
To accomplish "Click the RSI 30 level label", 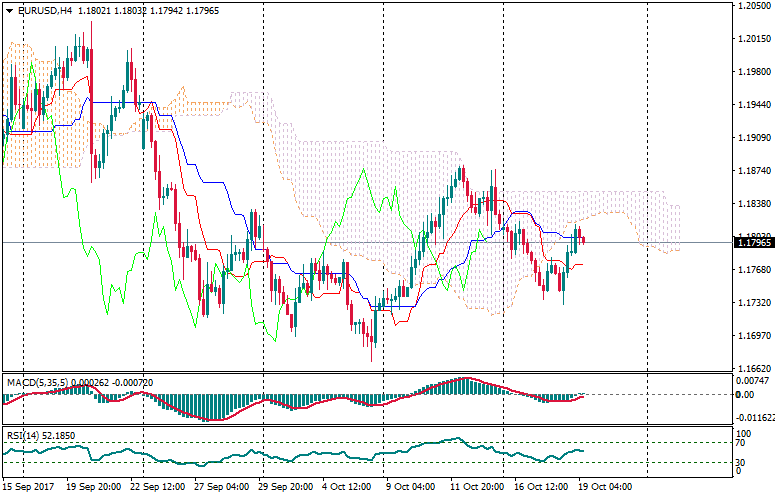I will coord(742,462).
